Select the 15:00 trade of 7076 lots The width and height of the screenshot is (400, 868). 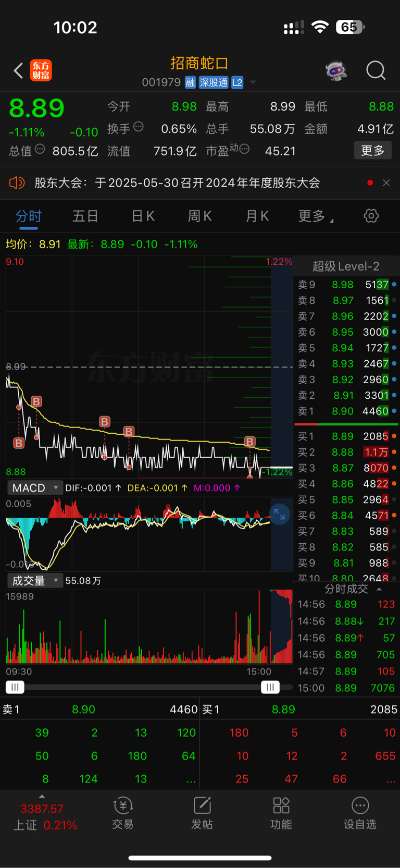(x=346, y=688)
